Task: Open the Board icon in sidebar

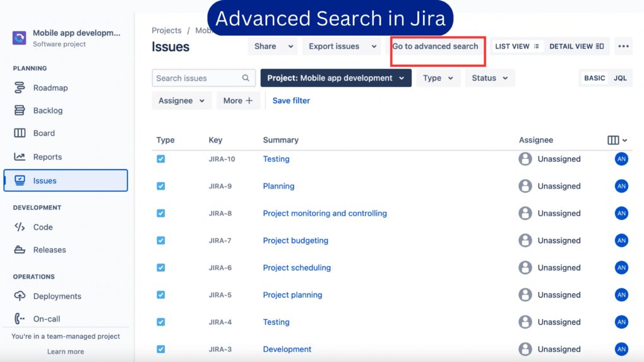Action: 20,133
